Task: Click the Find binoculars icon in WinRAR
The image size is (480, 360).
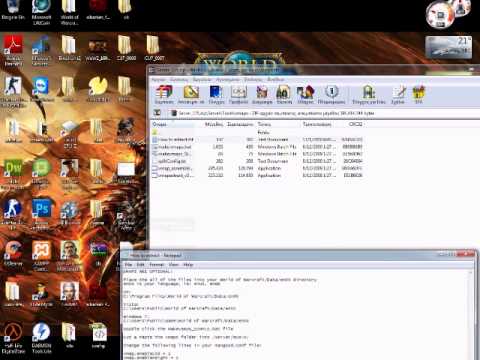Action: [284, 95]
